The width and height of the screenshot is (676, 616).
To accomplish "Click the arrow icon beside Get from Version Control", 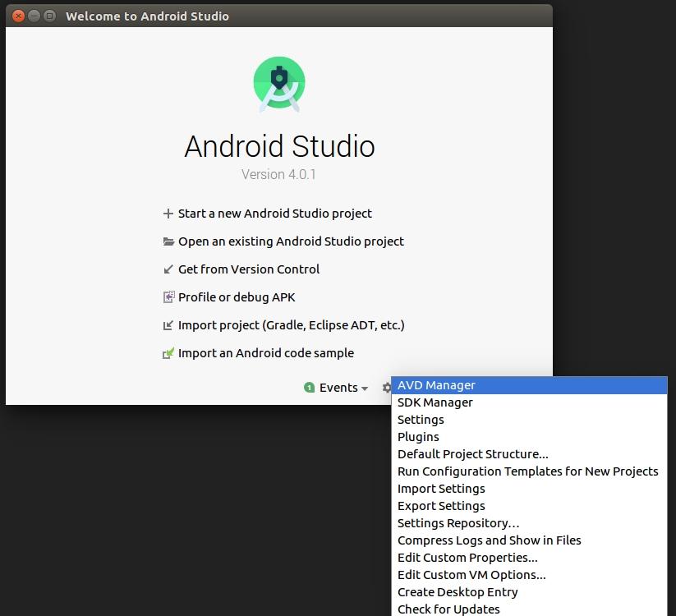I will [x=168, y=269].
